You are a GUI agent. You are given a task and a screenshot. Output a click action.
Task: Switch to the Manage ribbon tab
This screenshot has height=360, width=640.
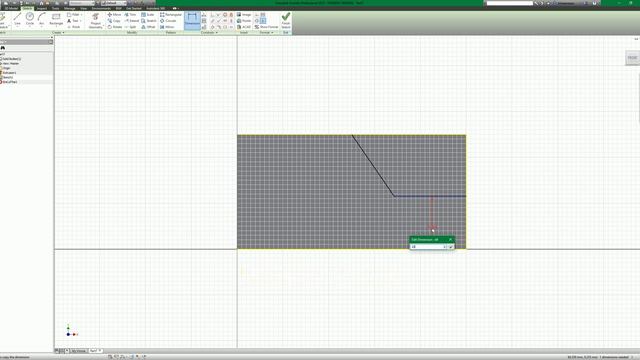[70, 8]
